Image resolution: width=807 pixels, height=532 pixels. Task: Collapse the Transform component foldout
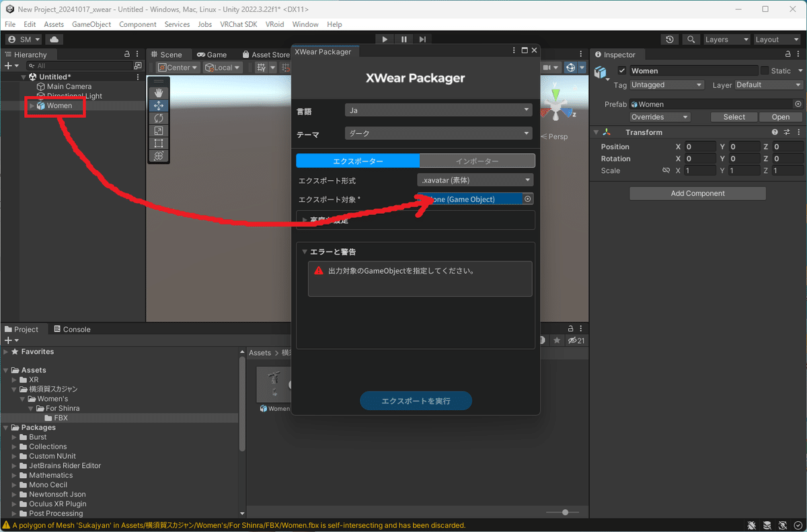click(596, 132)
